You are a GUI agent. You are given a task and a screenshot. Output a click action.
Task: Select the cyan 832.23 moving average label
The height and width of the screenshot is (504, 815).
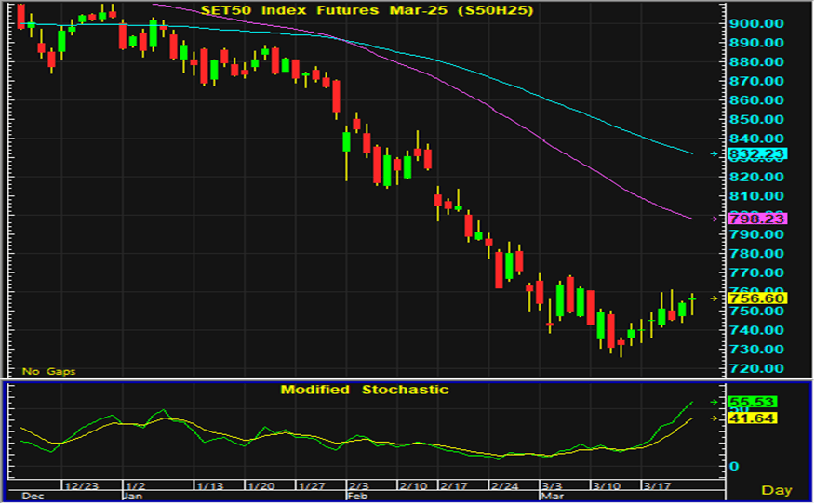tap(759, 153)
